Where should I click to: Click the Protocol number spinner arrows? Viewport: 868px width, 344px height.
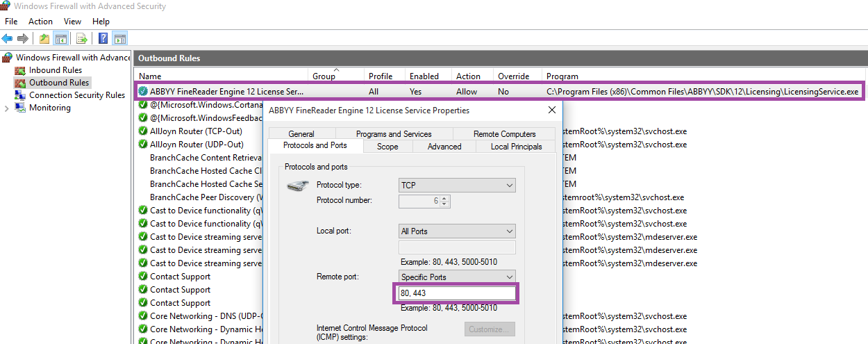point(444,201)
